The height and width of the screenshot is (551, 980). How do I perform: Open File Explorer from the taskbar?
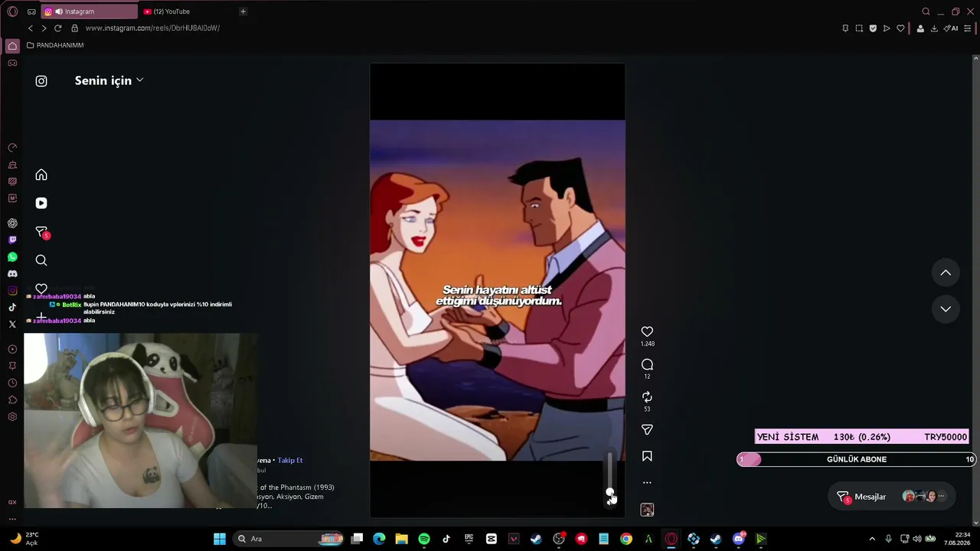[401, 539]
